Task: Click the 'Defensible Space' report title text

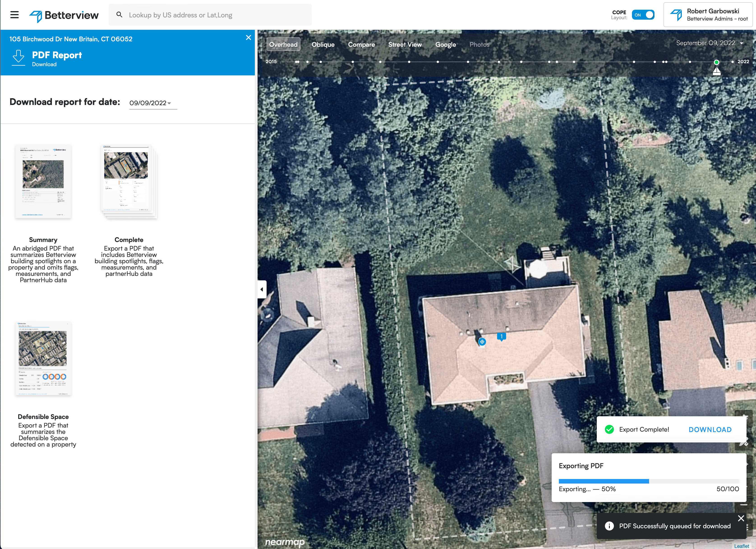Action: click(43, 416)
